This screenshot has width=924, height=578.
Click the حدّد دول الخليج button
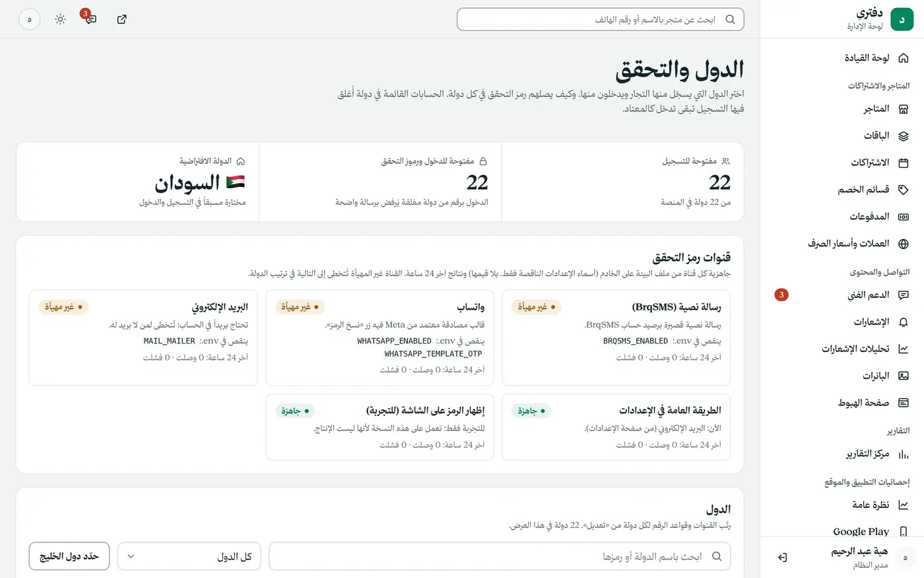click(x=69, y=556)
